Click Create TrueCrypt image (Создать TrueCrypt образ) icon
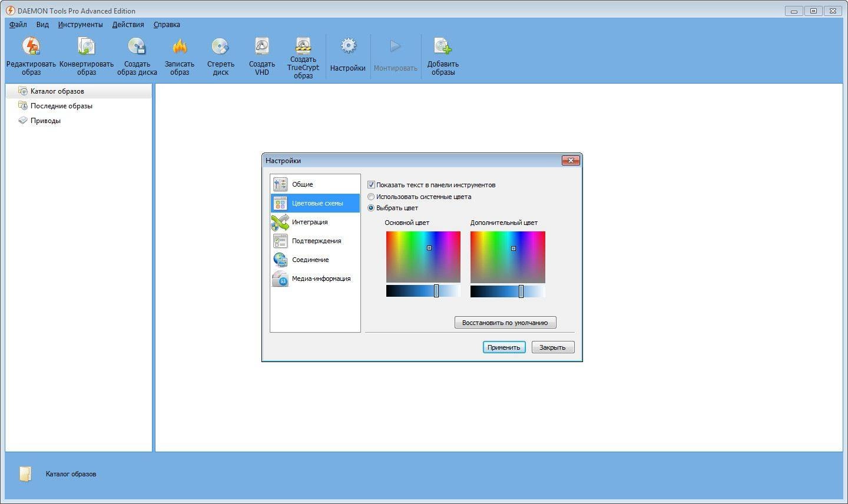848x504 pixels. (x=303, y=45)
